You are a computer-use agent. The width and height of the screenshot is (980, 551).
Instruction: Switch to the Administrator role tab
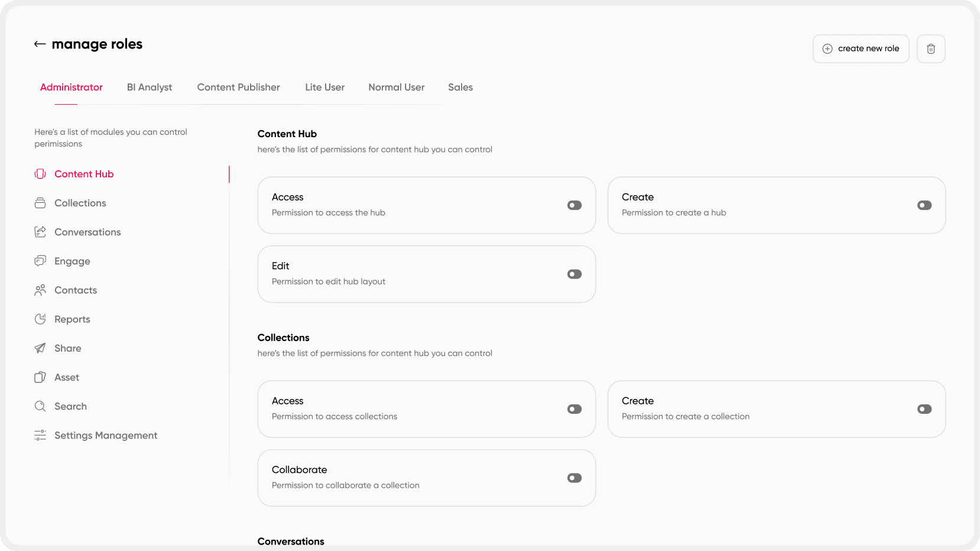tap(72, 87)
